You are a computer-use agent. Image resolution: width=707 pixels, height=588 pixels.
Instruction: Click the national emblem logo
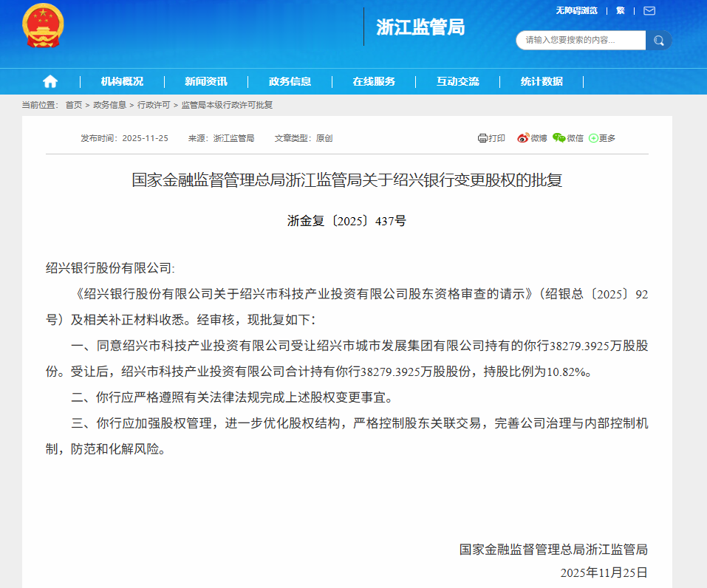(43, 26)
